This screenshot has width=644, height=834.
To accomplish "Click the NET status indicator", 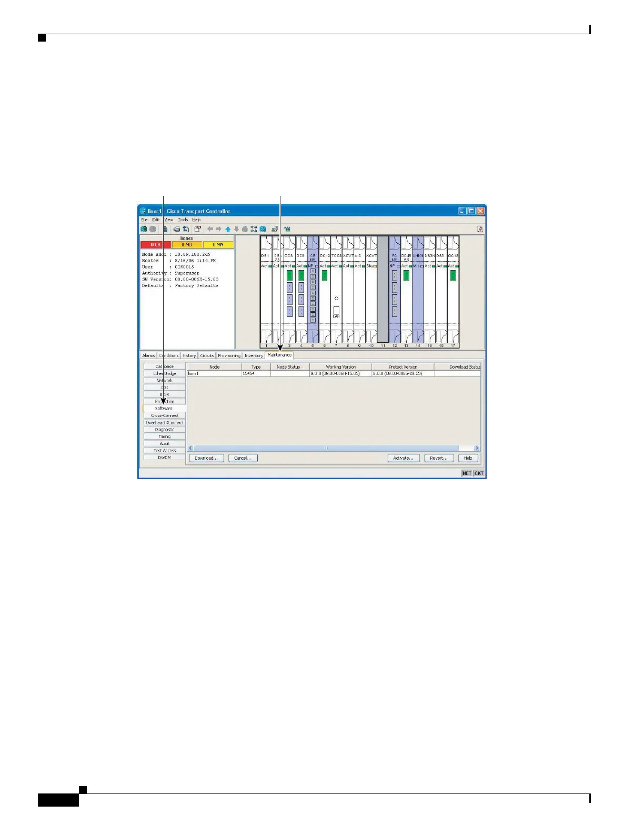I will 467,473.
